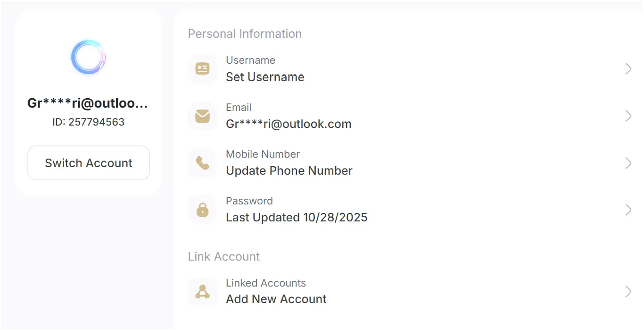Click Last Updated 10/28/2025 password entry

click(297, 218)
